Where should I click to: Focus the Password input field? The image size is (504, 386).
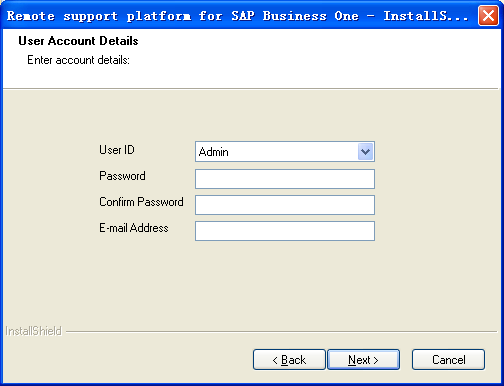(x=285, y=179)
